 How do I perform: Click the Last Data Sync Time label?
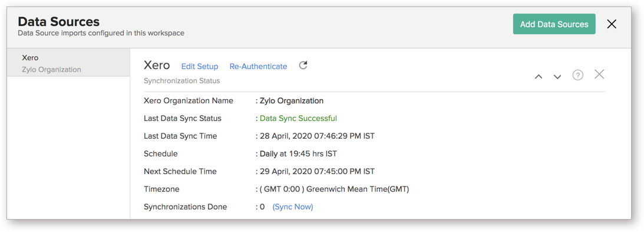click(x=180, y=136)
